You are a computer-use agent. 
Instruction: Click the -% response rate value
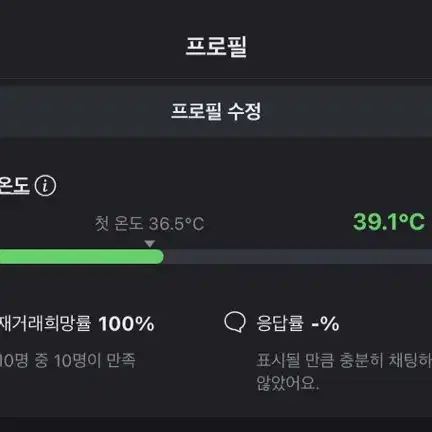(325, 323)
